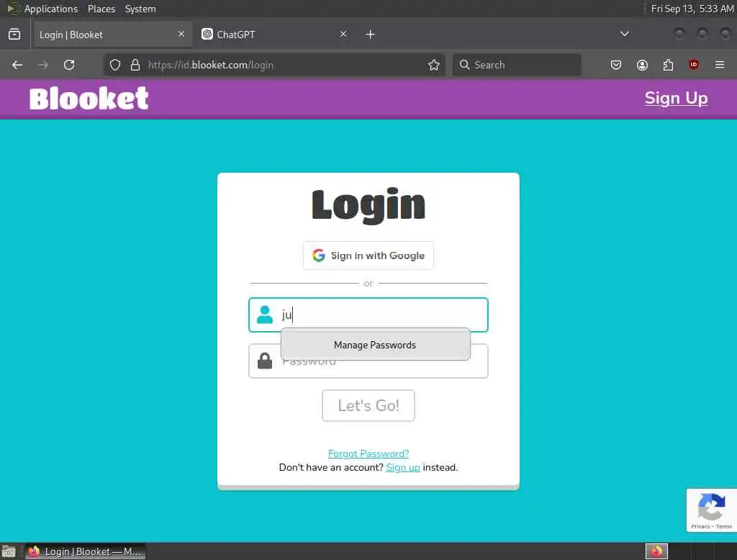Focus the username field containing ju
Image resolution: width=737 pixels, height=560 pixels.
[x=368, y=315]
